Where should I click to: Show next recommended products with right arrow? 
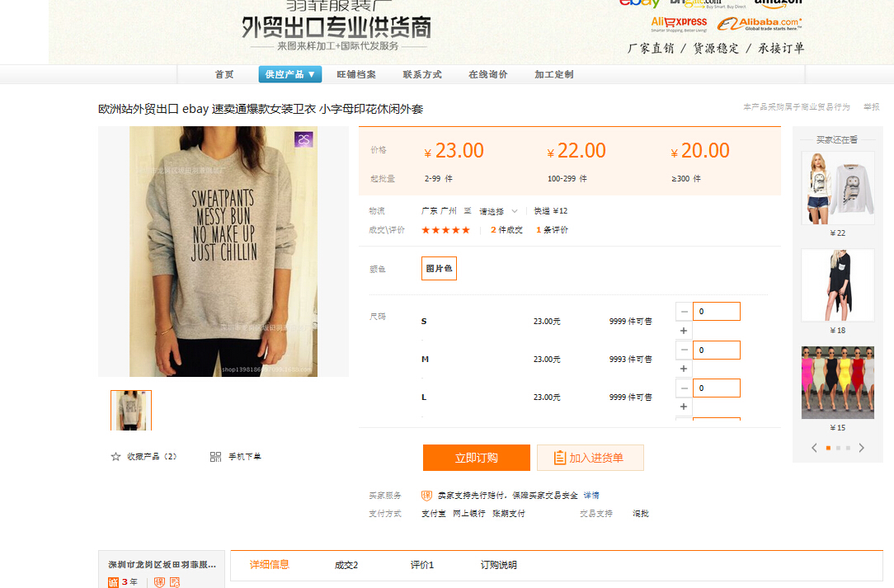point(862,448)
